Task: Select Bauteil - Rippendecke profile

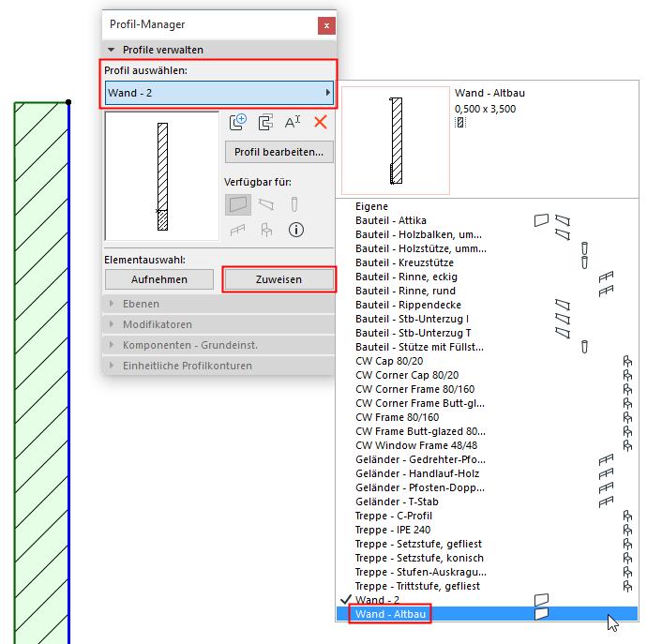Action: click(487, 305)
